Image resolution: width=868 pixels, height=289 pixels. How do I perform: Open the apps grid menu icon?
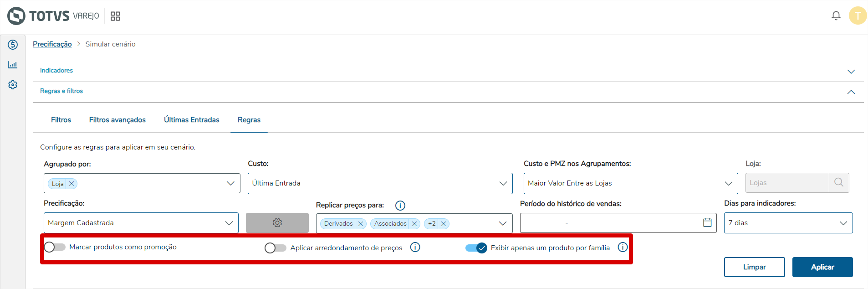[115, 16]
